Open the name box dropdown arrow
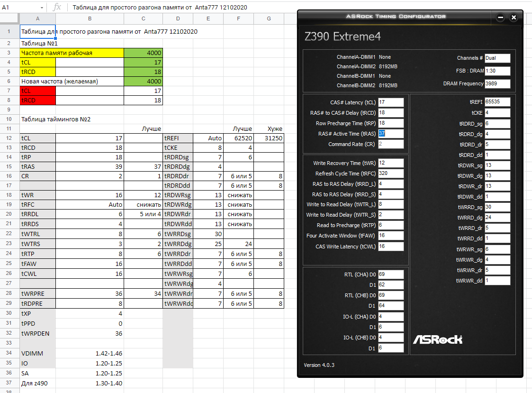Screen dimensions: 532x393 click(x=42, y=8)
